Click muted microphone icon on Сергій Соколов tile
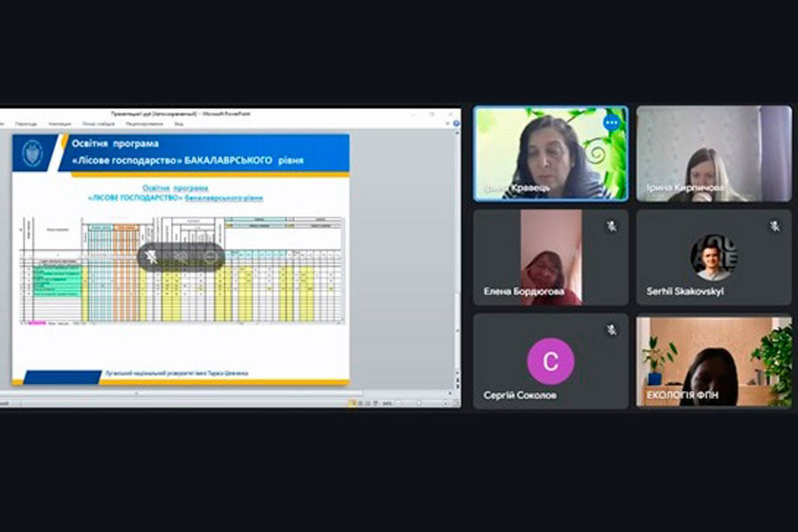 click(611, 330)
